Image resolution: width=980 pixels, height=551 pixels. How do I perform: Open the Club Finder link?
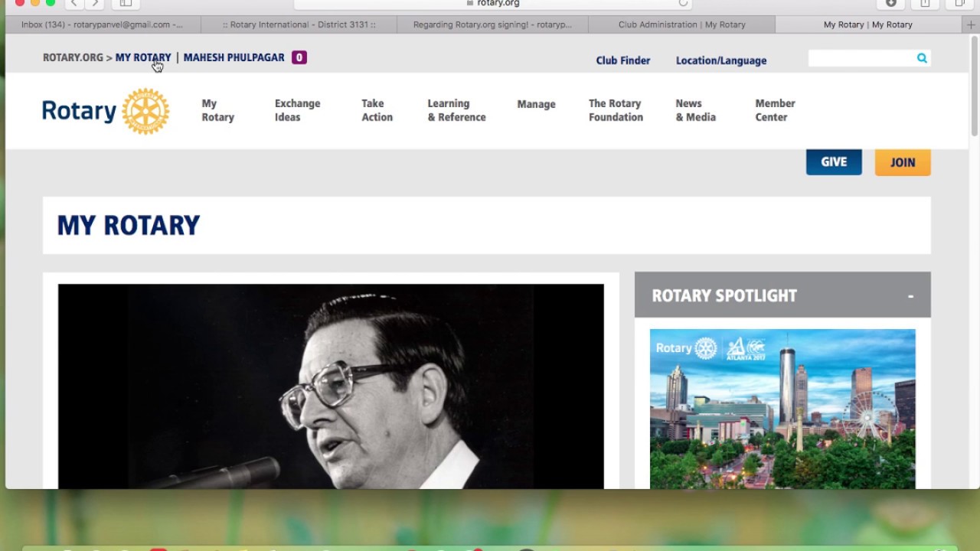(623, 60)
